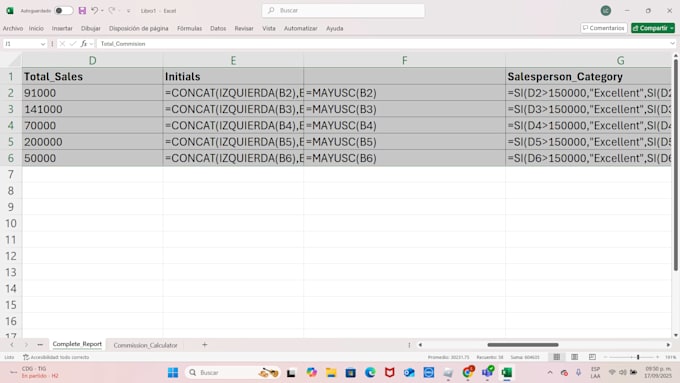This screenshot has width=680, height=383.
Task: Click the Enter checkmark in formula bar
Action: [x=72, y=44]
